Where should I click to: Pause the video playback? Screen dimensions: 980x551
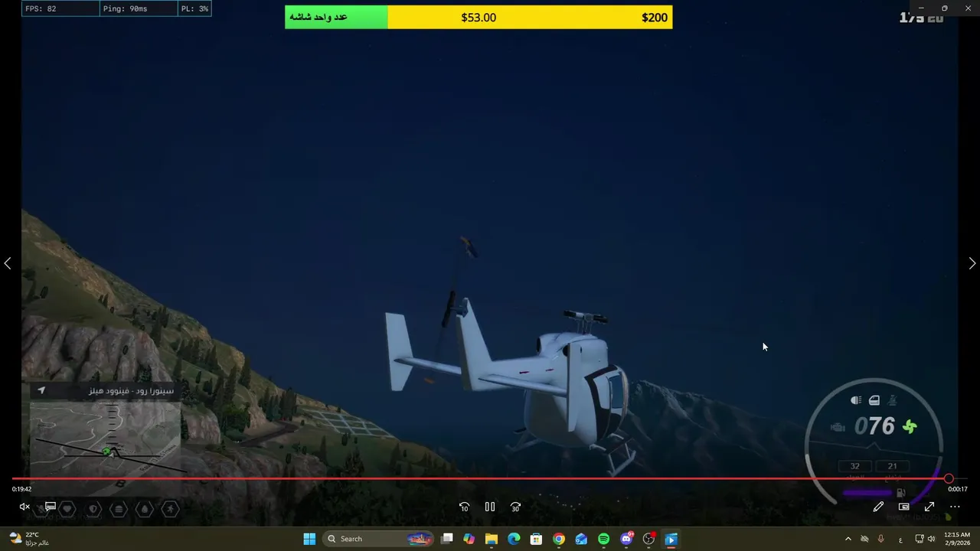490,507
